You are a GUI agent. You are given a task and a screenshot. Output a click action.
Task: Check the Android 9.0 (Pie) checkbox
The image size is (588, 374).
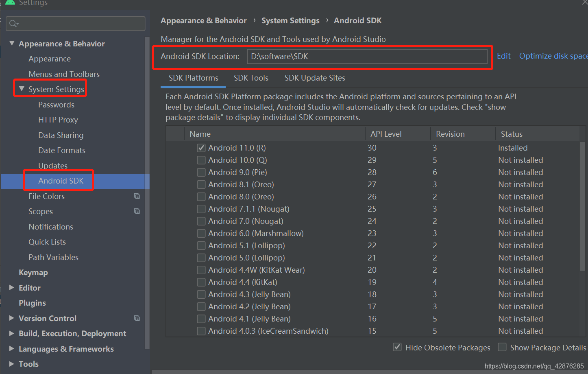point(201,172)
